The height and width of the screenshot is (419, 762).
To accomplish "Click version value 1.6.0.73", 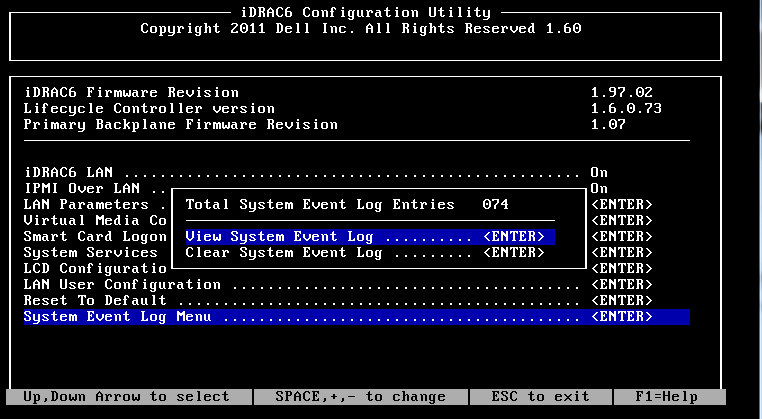I will click(x=626, y=108).
